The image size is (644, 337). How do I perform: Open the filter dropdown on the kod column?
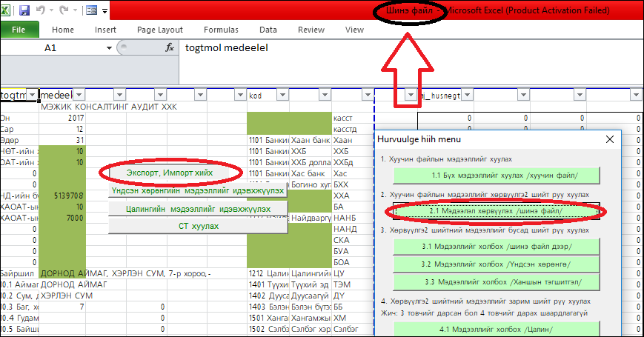pyautogui.click(x=281, y=95)
